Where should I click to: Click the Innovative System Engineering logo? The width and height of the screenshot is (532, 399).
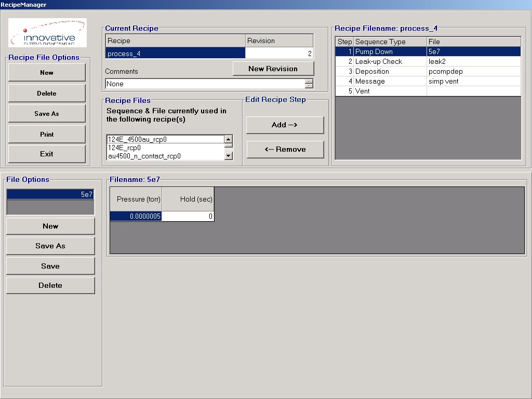pos(47,32)
